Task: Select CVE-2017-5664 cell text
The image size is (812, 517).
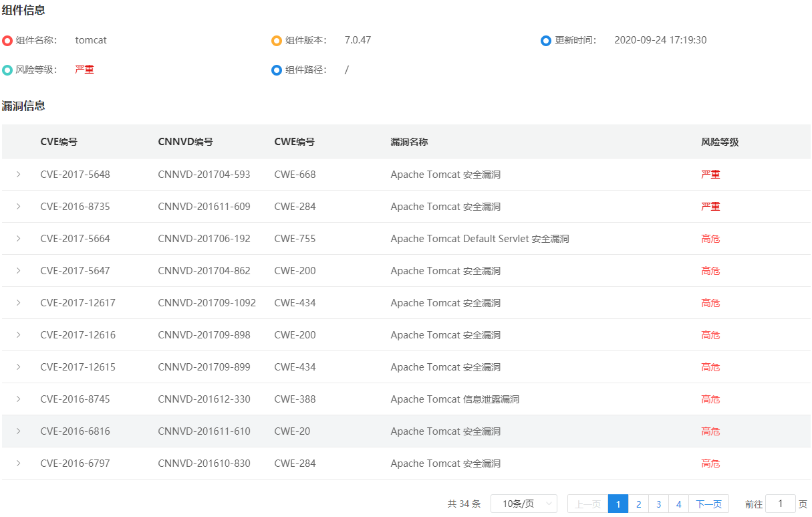Action: pos(75,239)
